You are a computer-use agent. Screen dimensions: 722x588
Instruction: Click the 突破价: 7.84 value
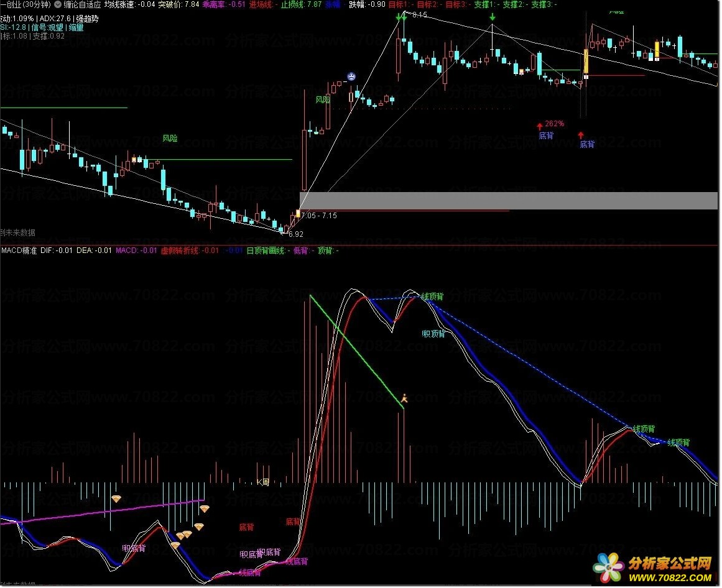point(178,4)
